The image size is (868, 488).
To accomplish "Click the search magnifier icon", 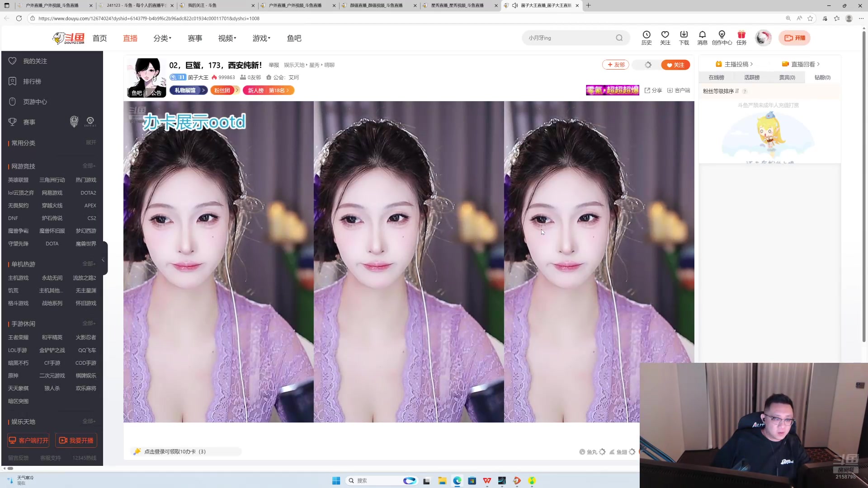I will [619, 38].
